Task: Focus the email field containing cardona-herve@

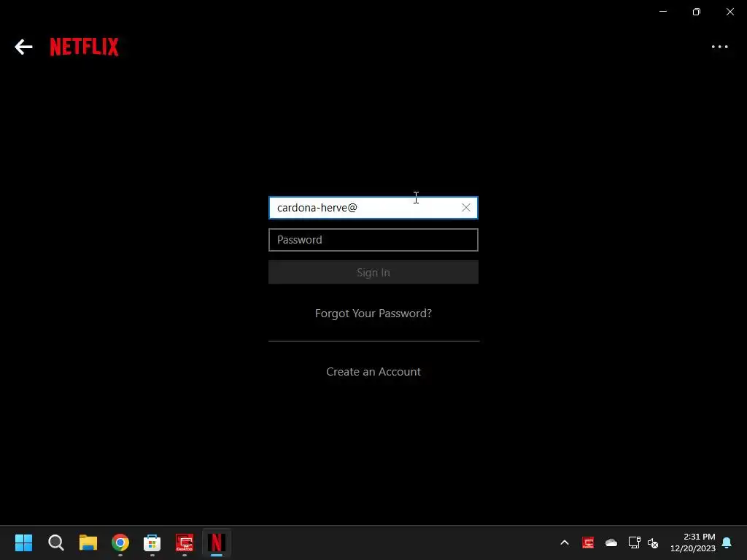Action: tap(373, 208)
